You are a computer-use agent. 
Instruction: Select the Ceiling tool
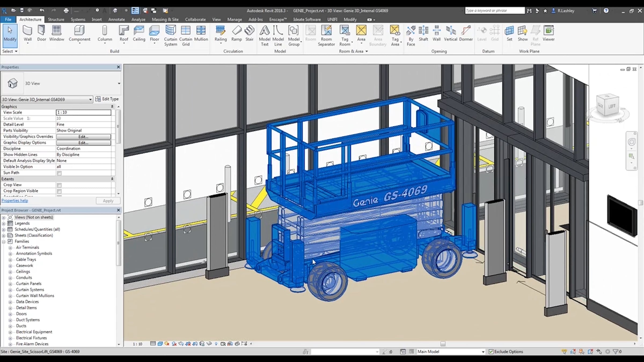[139, 34]
